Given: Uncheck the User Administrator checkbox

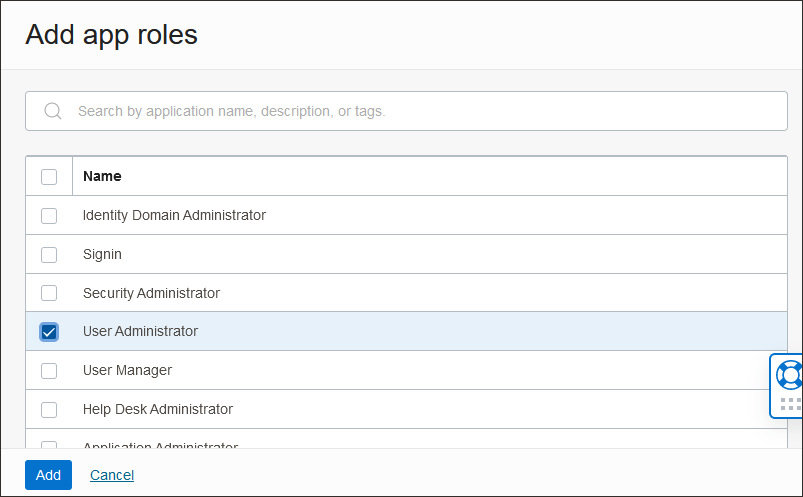Looking at the screenshot, I should tap(49, 332).
